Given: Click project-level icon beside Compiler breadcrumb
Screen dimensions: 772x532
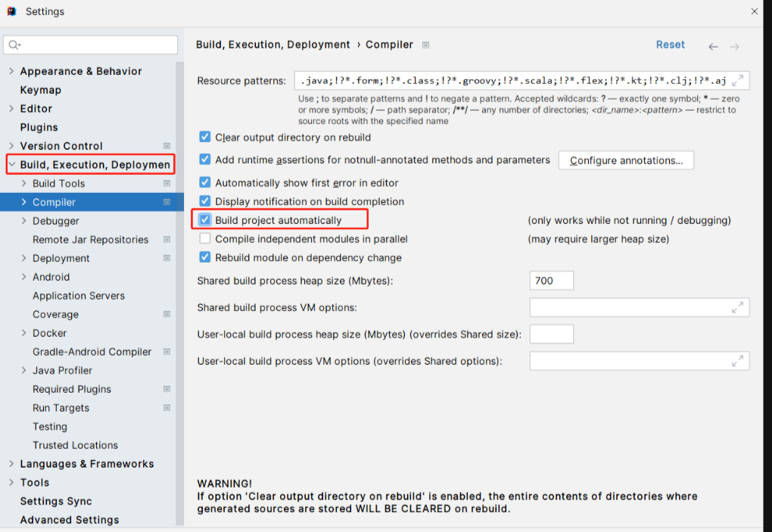Looking at the screenshot, I should coord(425,45).
